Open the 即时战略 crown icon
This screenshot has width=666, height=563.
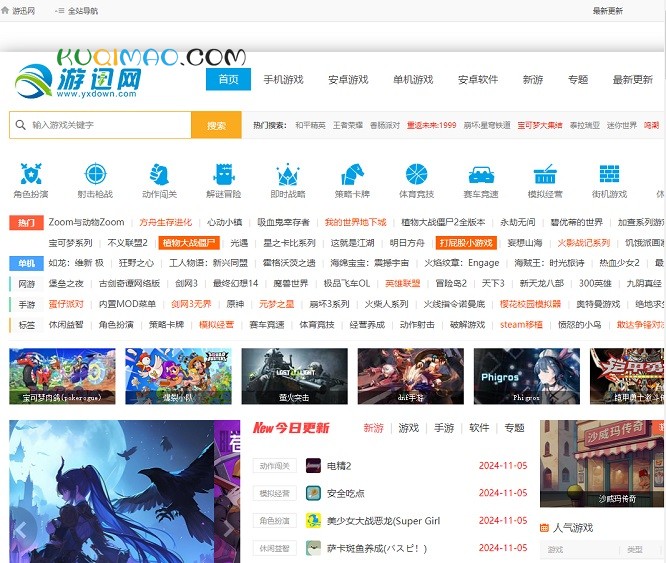(288, 174)
